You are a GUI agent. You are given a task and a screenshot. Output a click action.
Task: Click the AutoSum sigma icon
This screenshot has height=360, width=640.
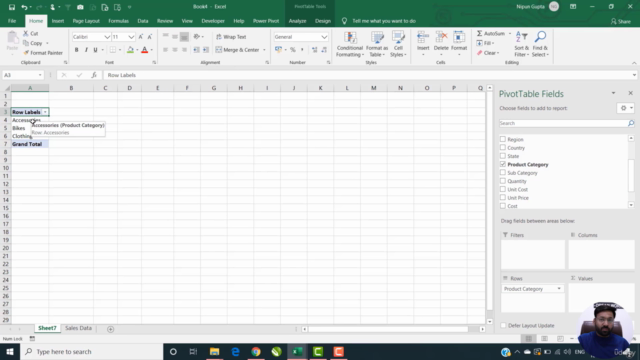pyautogui.click(x=480, y=33)
